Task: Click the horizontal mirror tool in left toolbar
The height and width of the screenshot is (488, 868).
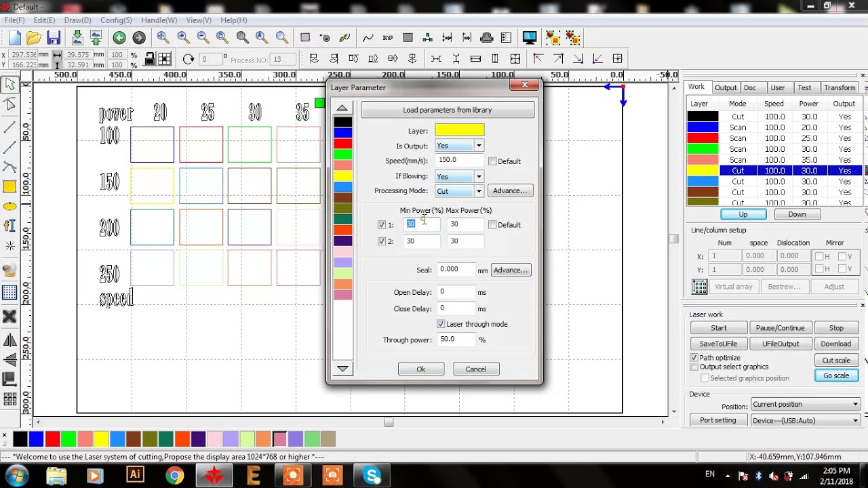Action: pos(9,340)
